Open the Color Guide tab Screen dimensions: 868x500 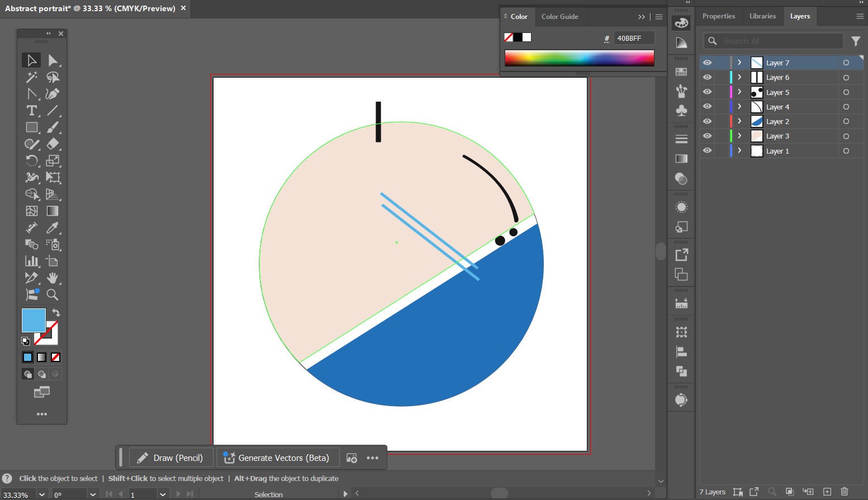tap(559, 17)
